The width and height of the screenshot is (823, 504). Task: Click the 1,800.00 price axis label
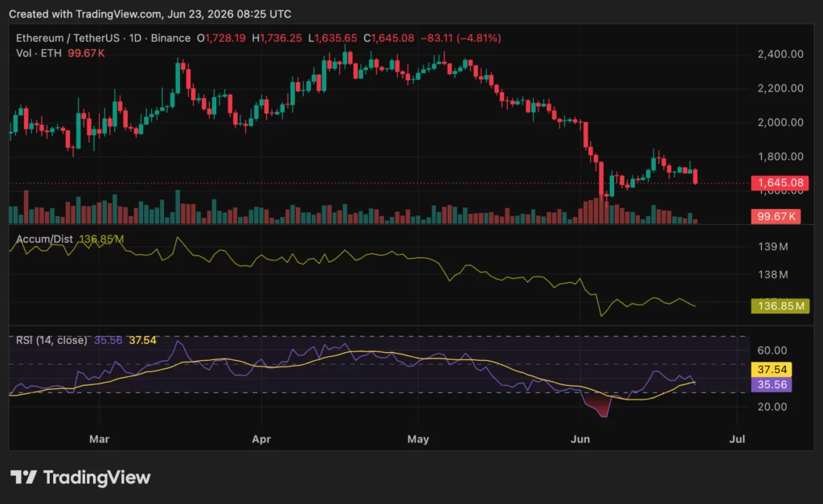(x=780, y=157)
